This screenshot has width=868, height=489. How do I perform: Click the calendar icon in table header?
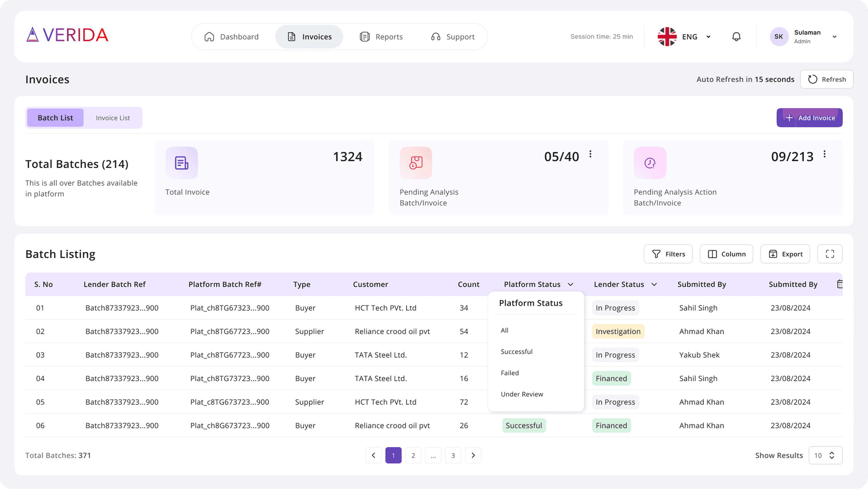(x=840, y=284)
